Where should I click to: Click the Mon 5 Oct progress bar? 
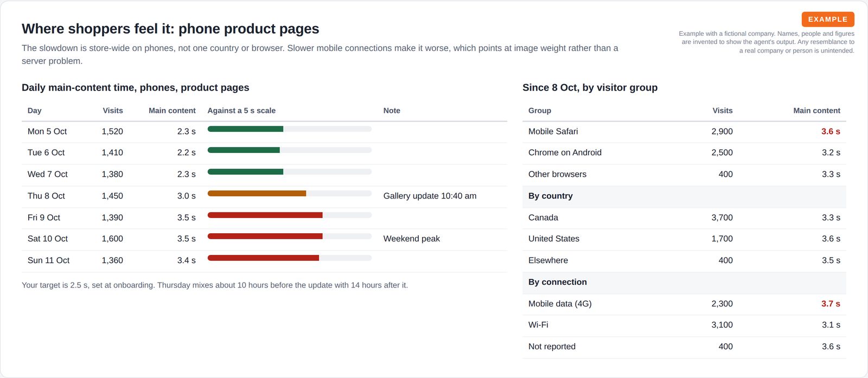click(290, 129)
